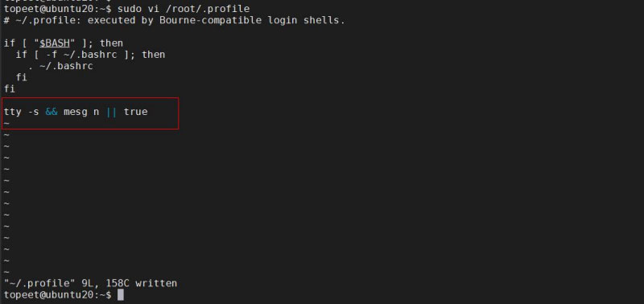Click the first "then" keyword after $BASH

pos(111,43)
